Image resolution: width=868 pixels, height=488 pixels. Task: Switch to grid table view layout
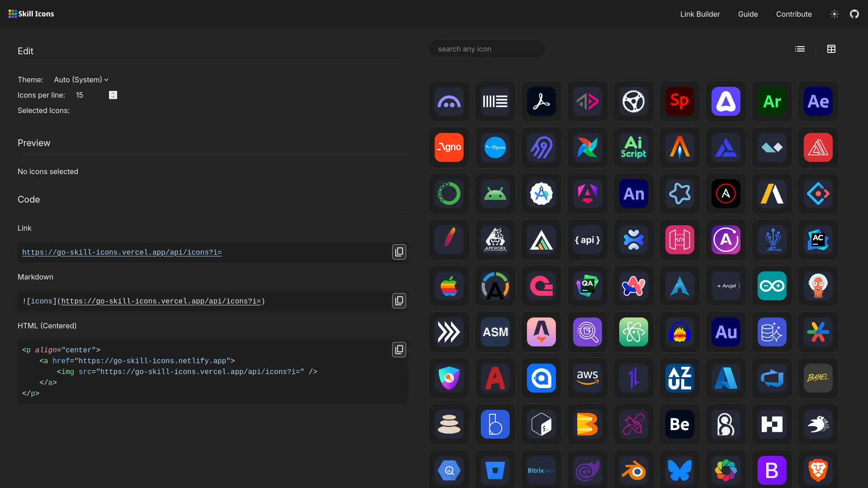pos(831,49)
